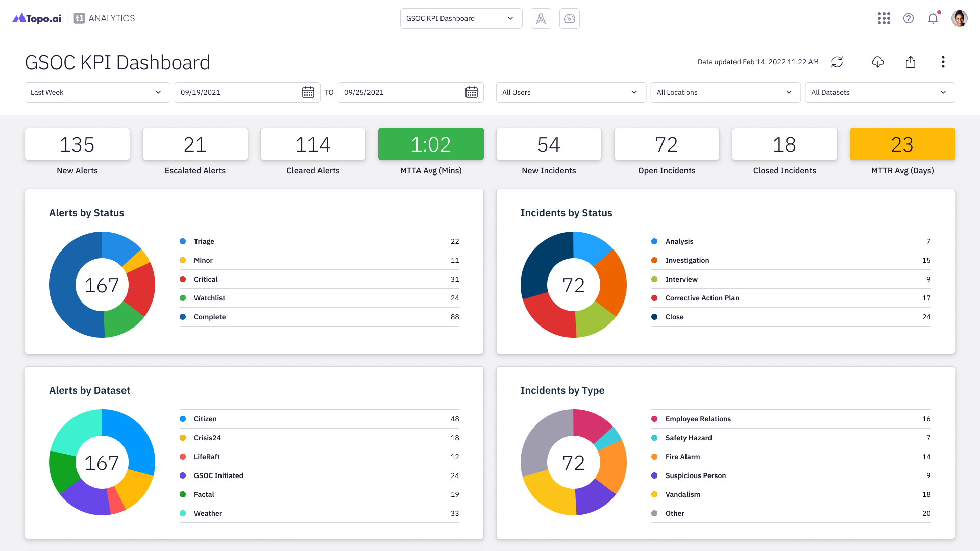This screenshot has width=980, height=551.
Task: Download dashboard using cloud icon
Action: (877, 62)
